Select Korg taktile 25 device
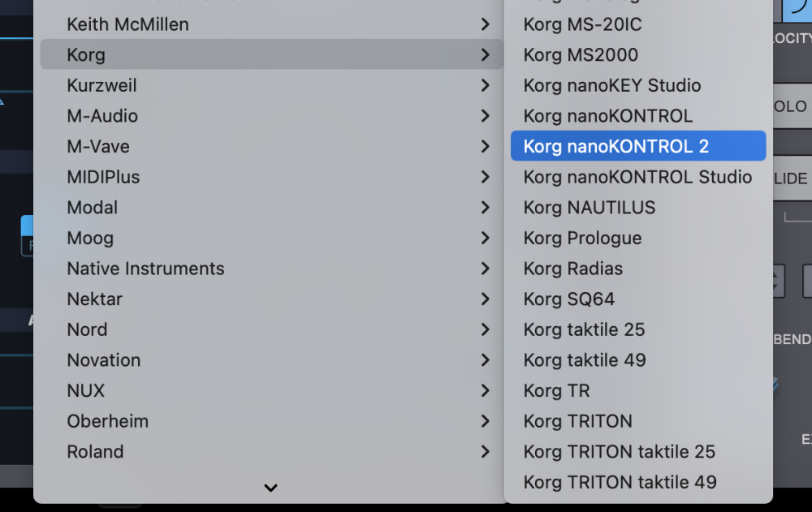The image size is (812, 512). 585,329
